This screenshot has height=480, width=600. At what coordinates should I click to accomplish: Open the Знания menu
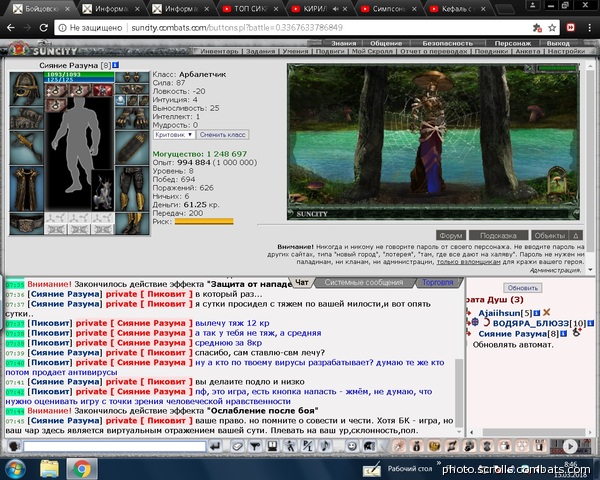pyautogui.click(x=343, y=43)
